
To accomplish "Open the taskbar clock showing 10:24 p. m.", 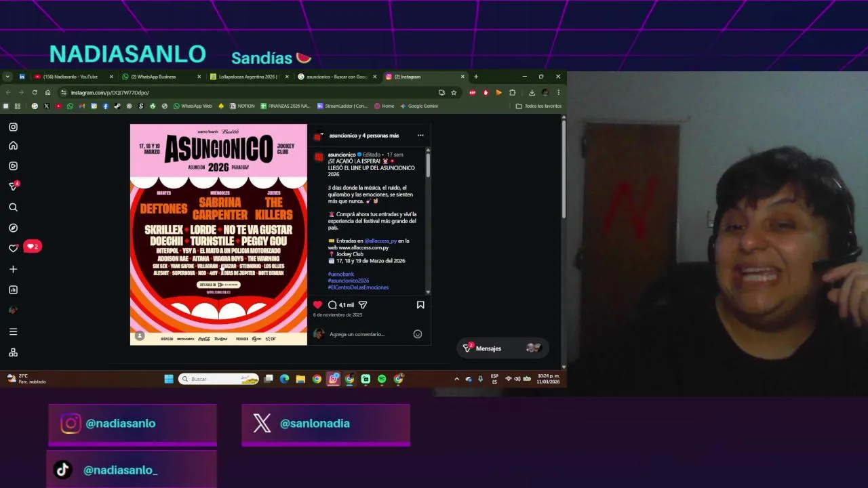I will click(549, 379).
